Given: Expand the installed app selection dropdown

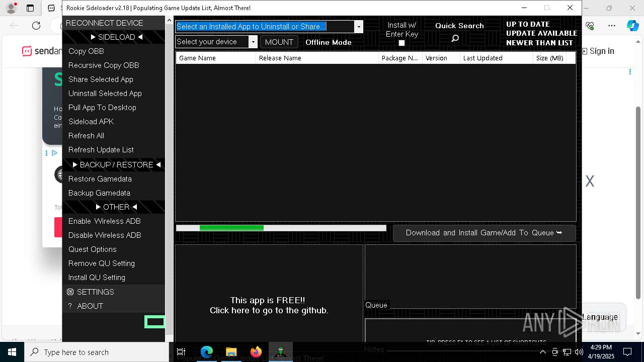Looking at the screenshot, I should [359, 27].
